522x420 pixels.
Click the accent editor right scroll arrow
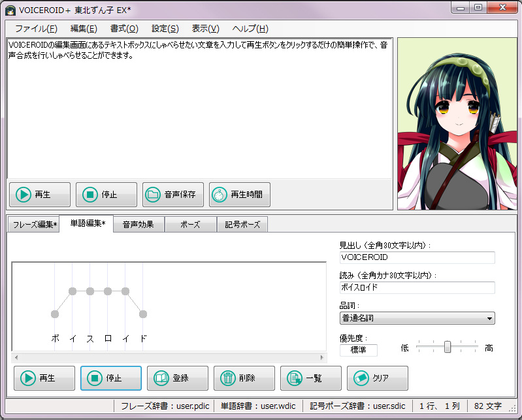[x=321, y=357]
